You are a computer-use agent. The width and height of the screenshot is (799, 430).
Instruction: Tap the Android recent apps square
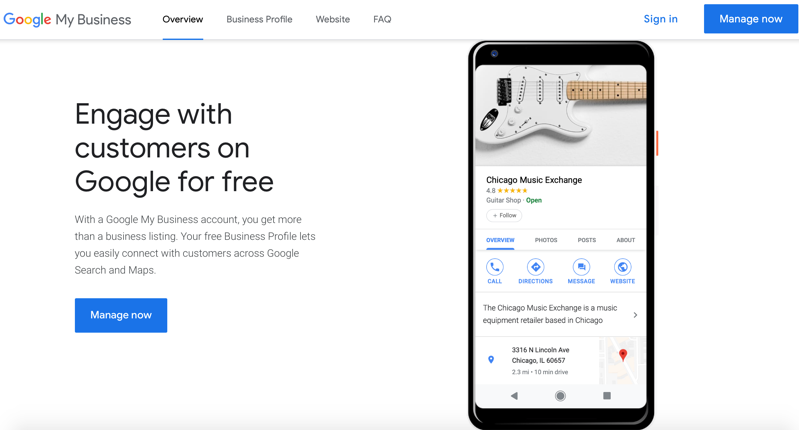click(x=606, y=395)
